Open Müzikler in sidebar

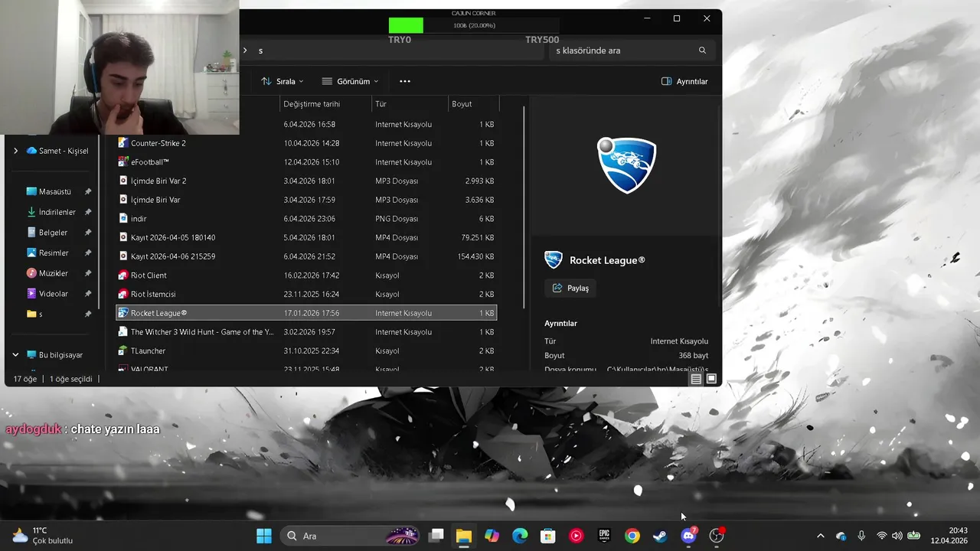(54, 273)
